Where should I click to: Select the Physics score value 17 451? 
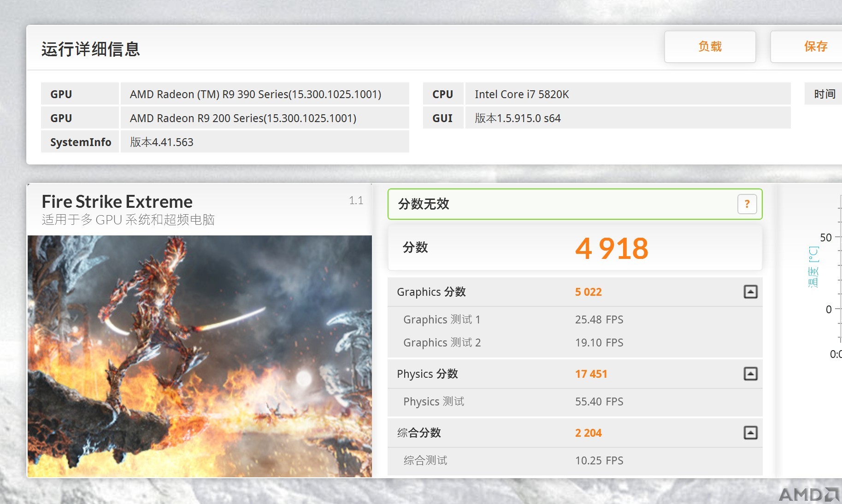(591, 374)
